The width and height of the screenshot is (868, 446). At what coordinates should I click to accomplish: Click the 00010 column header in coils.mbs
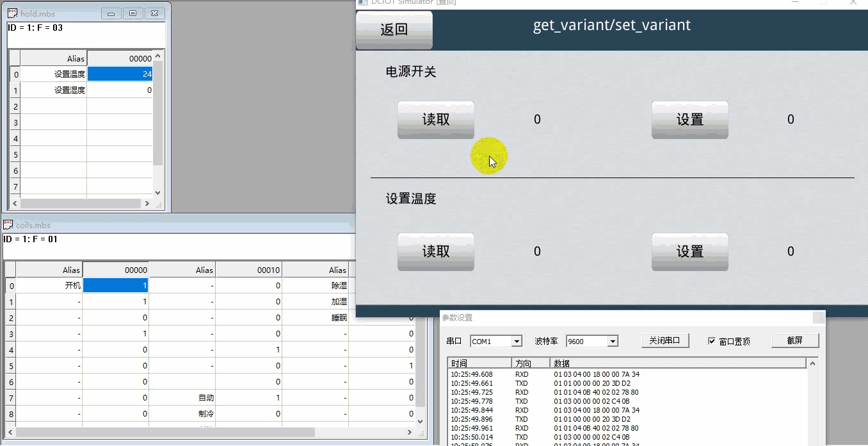tap(249, 270)
